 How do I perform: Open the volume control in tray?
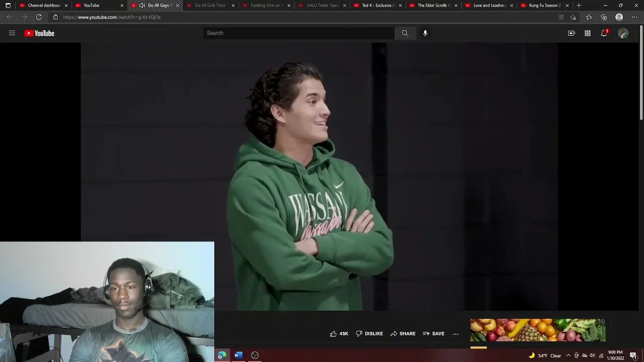pos(592,355)
